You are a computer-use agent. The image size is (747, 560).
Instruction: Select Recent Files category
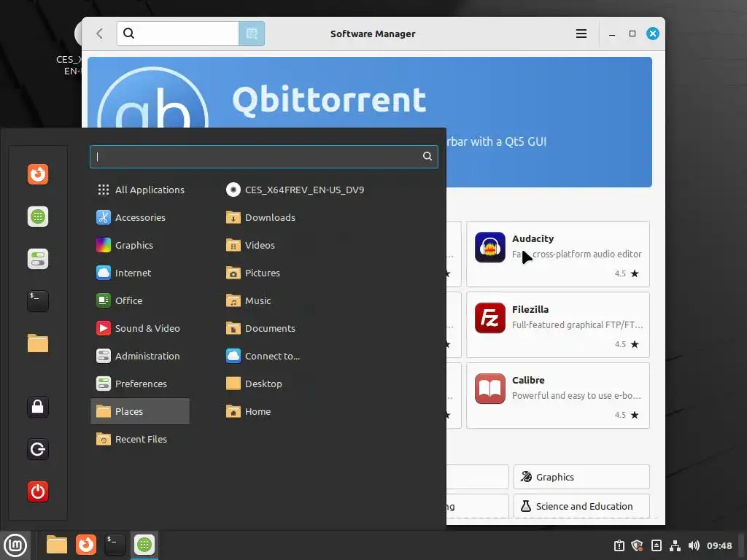pos(140,439)
